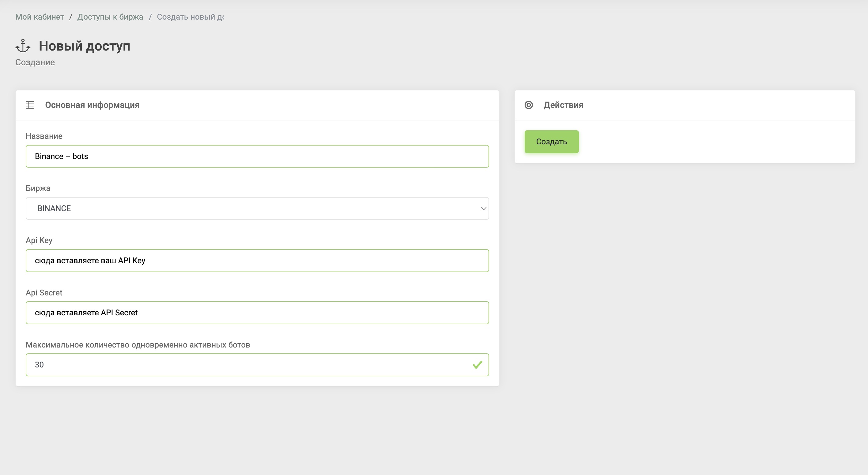
Task: Click the Биржа field label
Action: coord(38,188)
